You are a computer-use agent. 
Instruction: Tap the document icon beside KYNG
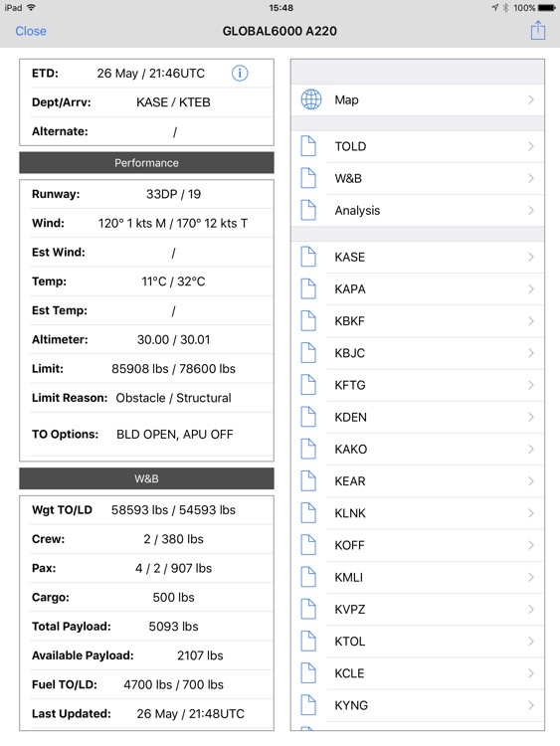308,705
